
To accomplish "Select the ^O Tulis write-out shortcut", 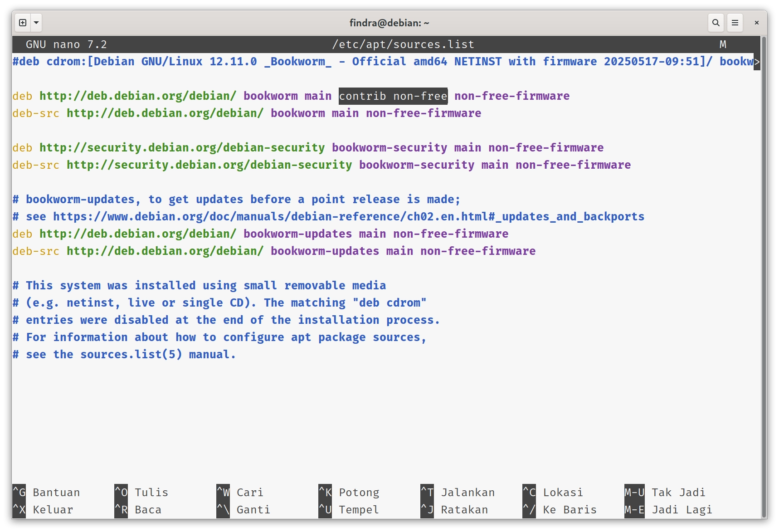I will [141, 493].
